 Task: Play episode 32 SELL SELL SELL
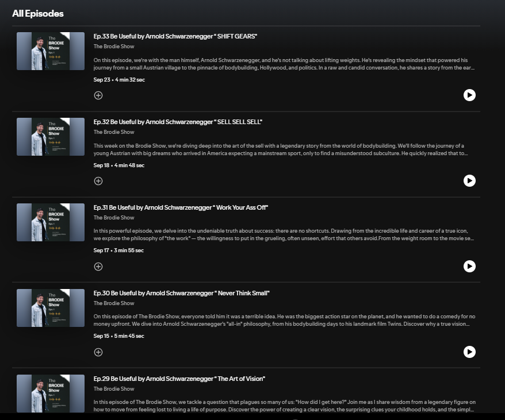click(x=469, y=181)
